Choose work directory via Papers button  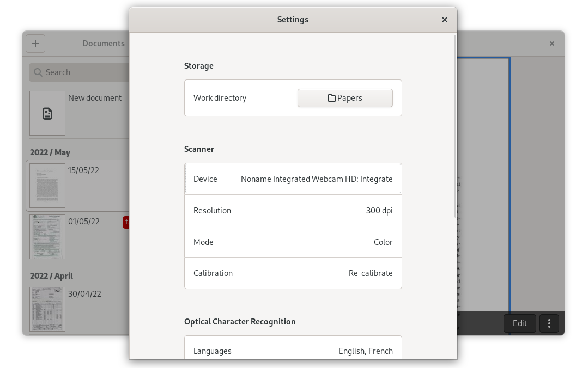345,98
